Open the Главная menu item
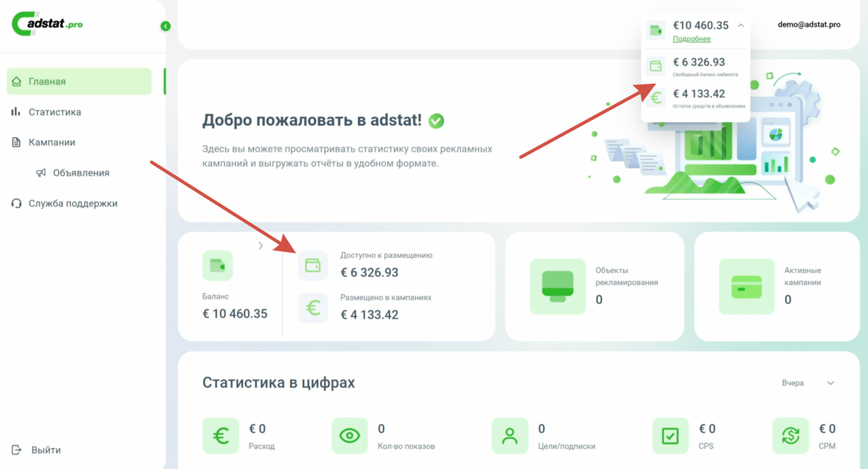 pos(79,82)
